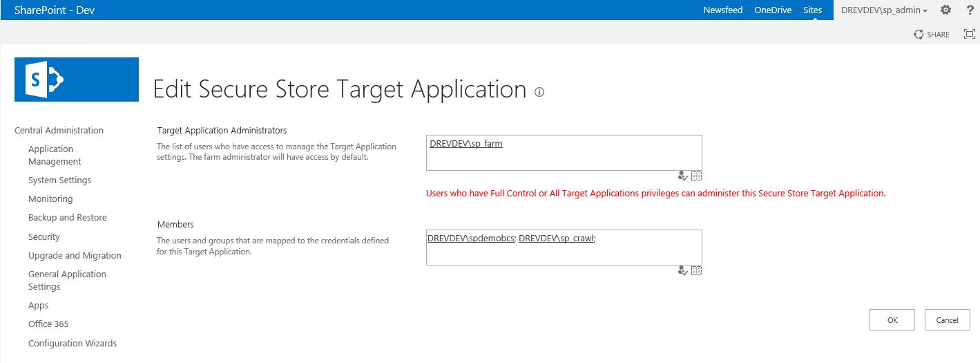Click Cancel button

point(948,319)
